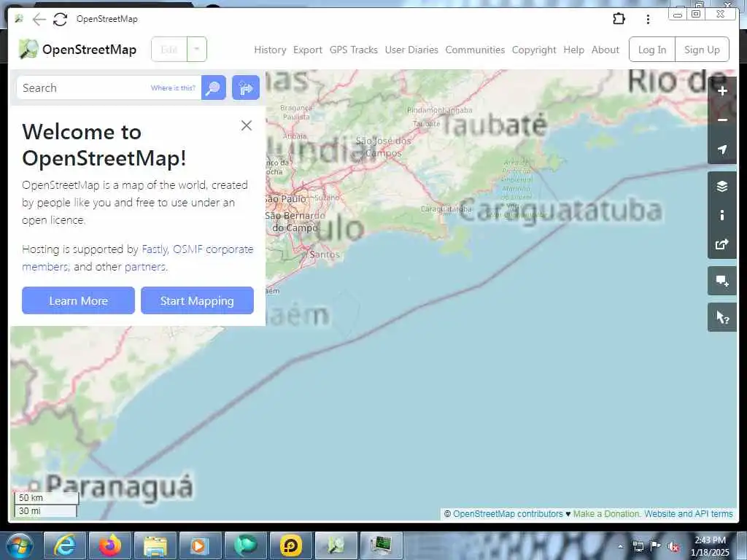Open the map Layers panel

722,186
